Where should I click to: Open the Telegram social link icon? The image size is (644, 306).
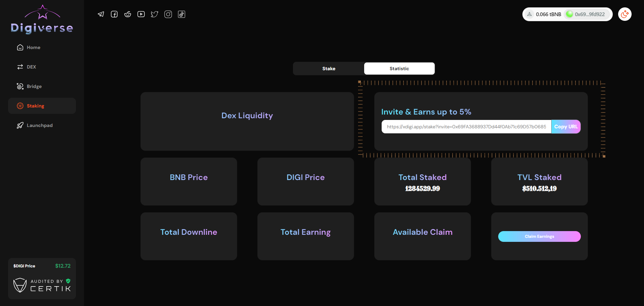pos(101,14)
